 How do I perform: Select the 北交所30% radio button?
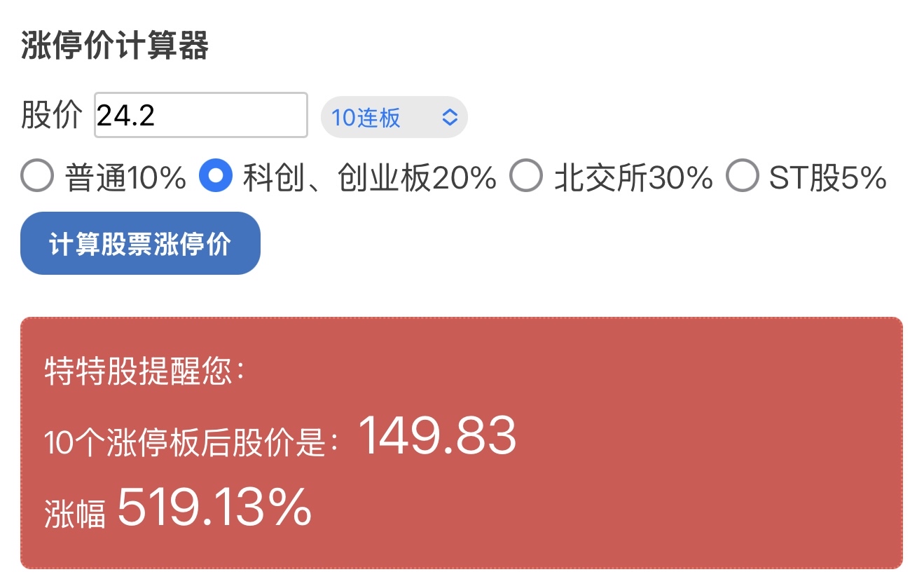(526, 176)
